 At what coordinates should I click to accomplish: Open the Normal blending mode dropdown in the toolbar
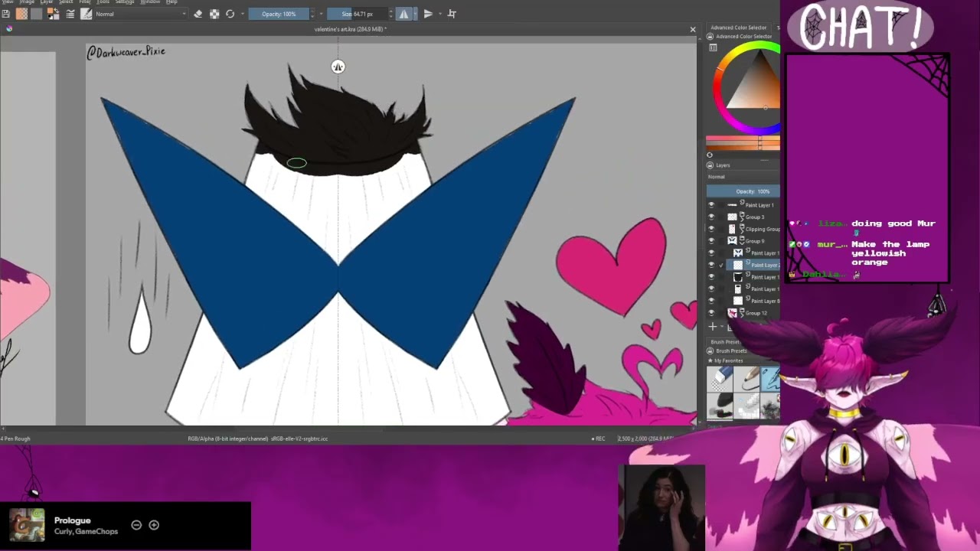tap(140, 14)
